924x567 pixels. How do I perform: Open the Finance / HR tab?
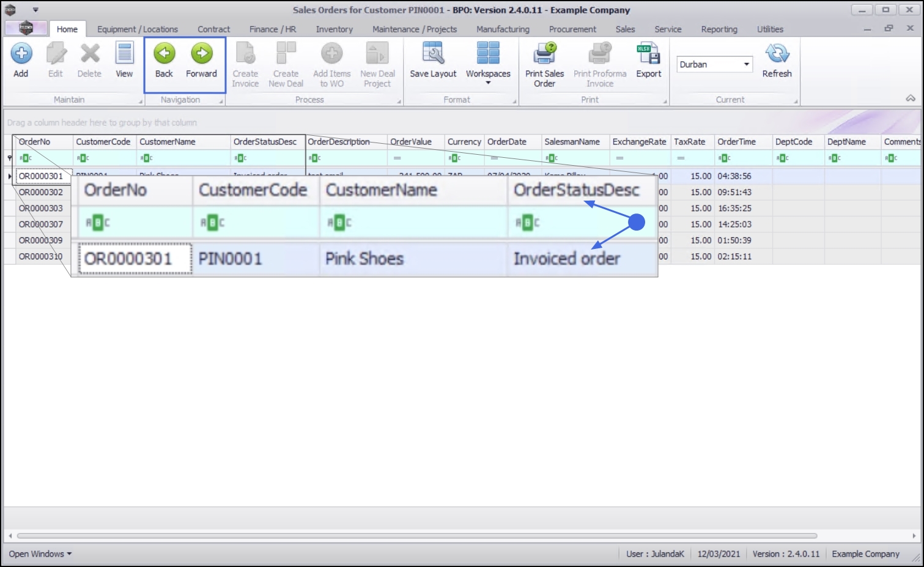pyautogui.click(x=273, y=29)
